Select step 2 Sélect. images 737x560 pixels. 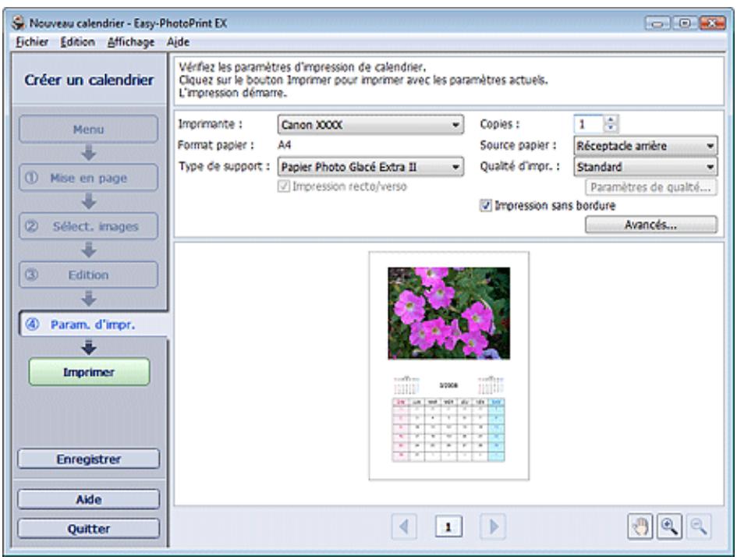pyautogui.click(x=88, y=226)
